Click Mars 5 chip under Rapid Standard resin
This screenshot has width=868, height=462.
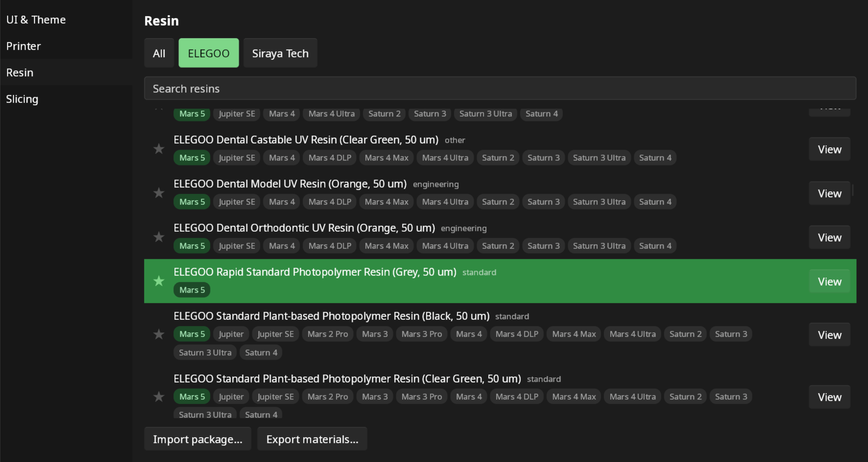click(192, 290)
